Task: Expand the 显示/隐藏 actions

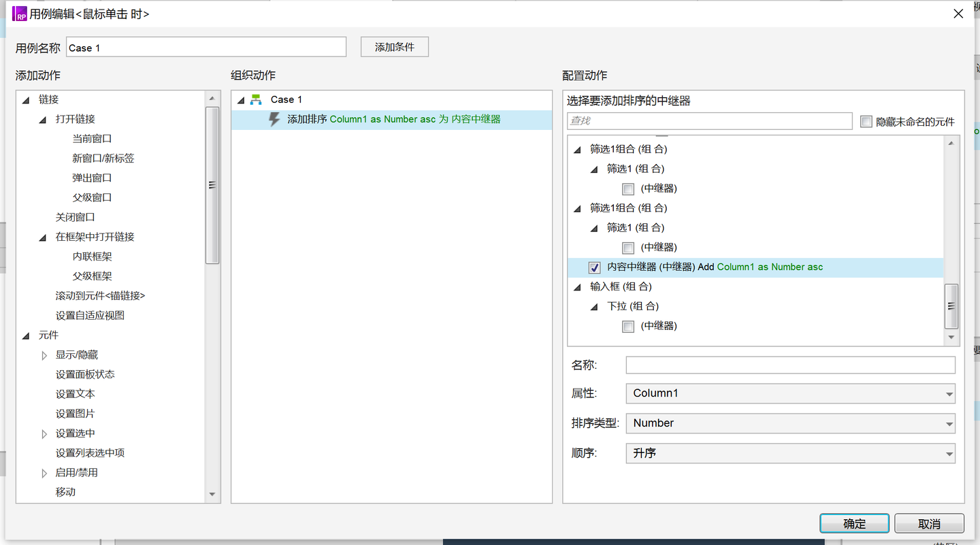Action: pyautogui.click(x=44, y=355)
